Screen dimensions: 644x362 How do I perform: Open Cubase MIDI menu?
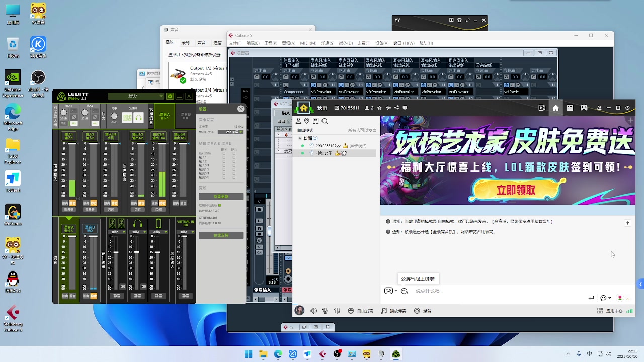coord(308,43)
